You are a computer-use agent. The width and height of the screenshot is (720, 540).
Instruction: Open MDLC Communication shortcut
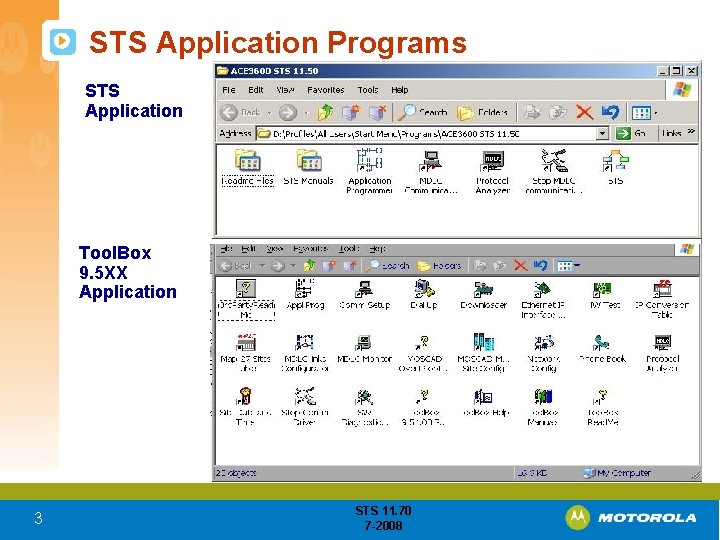[431, 172]
